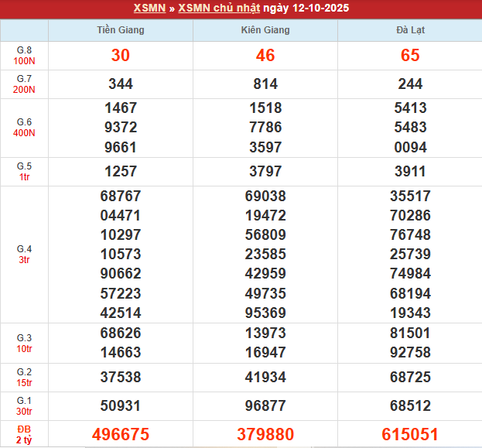Click the red G.8 number 30
The height and width of the screenshot is (448, 482).
120,56
